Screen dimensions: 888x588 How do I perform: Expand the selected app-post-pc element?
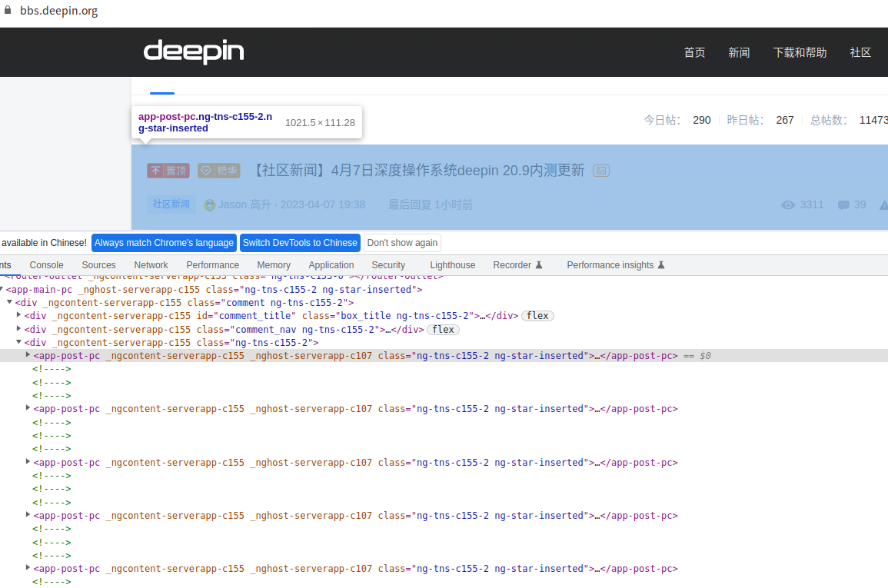click(x=28, y=355)
